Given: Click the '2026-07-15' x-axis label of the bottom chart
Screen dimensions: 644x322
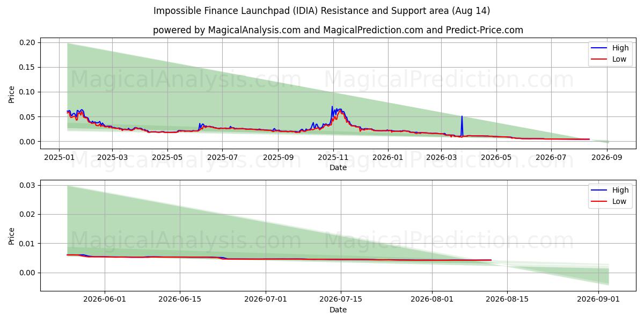Looking at the screenshot, I should [341, 299].
